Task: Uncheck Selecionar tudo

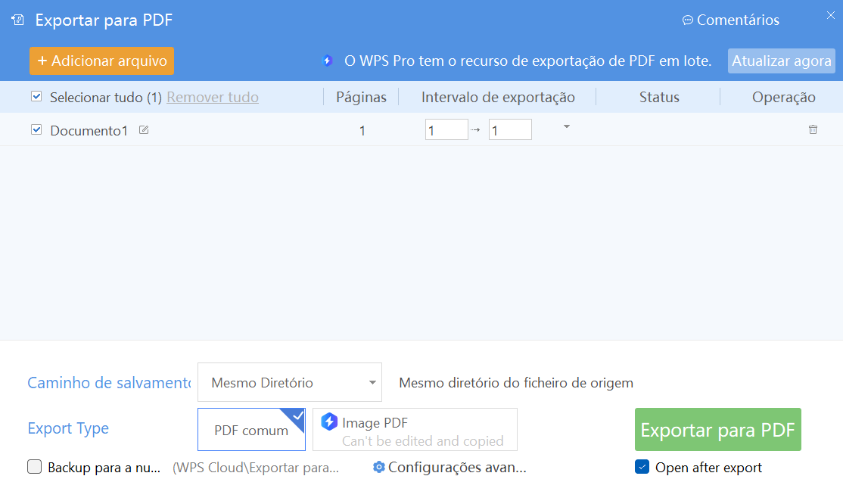Action: [x=36, y=97]
